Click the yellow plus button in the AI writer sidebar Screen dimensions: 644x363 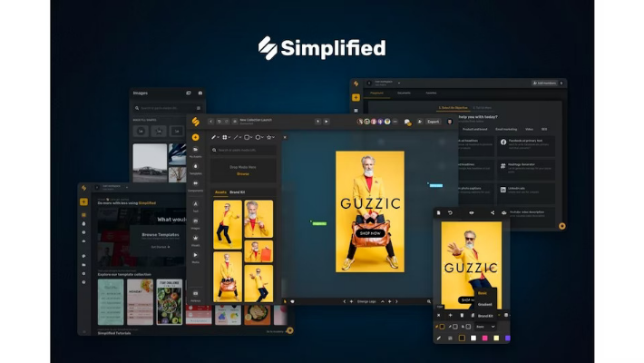[x=356, y=97]
